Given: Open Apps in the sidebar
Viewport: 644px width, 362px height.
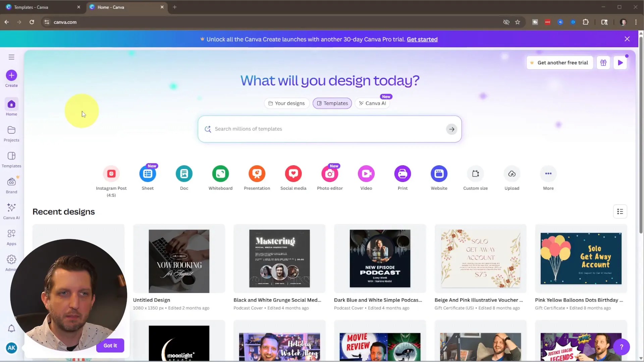Looking at the screenshot, I should click(11, 237).
